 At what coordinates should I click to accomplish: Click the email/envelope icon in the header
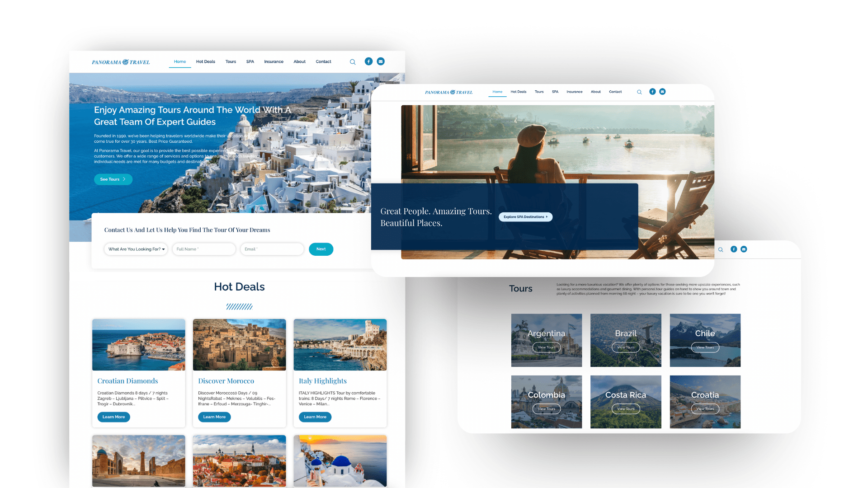pyautogui.click(x=382, y=61)
